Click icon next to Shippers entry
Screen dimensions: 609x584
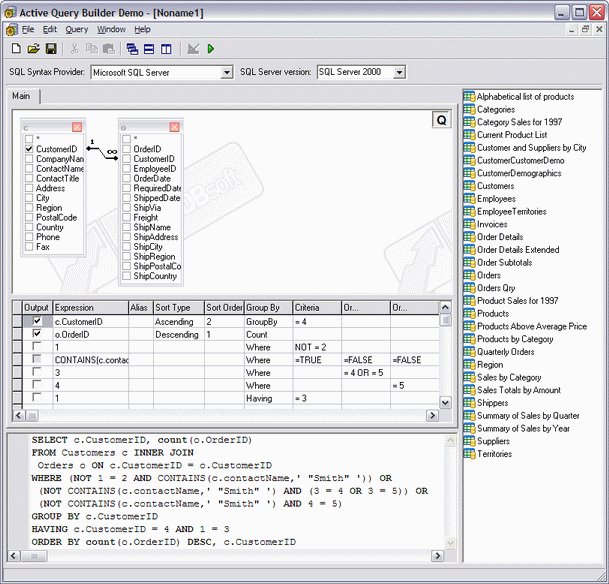point(469,403)
